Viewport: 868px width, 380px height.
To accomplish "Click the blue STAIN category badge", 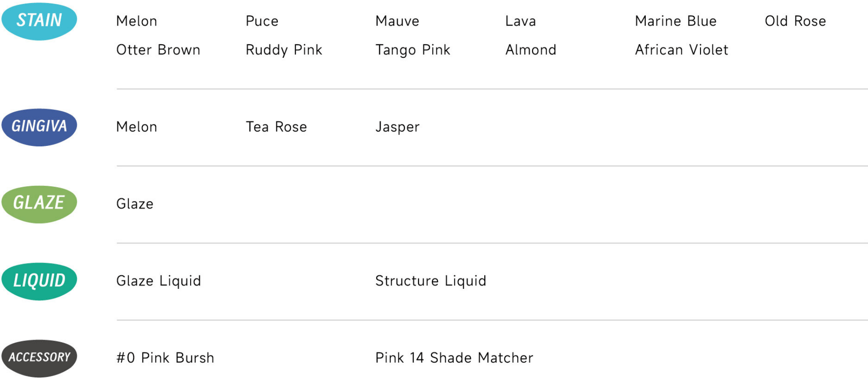I will (x=39, y=21).
